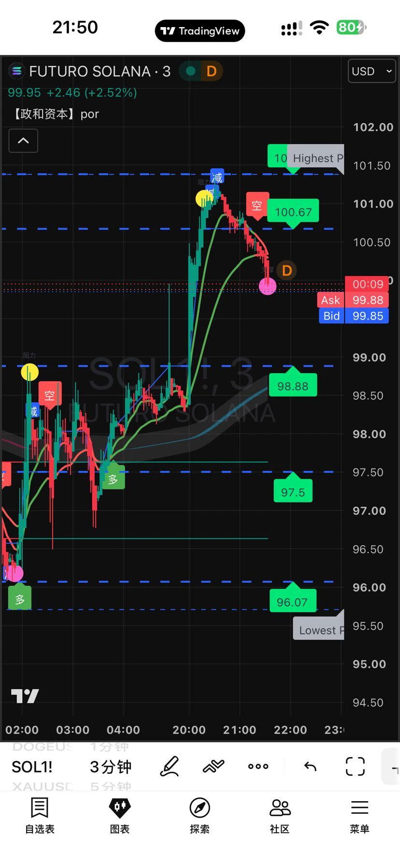Open the SOL1! symbol picker
This screenshot has height=868, width=400.
coord(32,767)
